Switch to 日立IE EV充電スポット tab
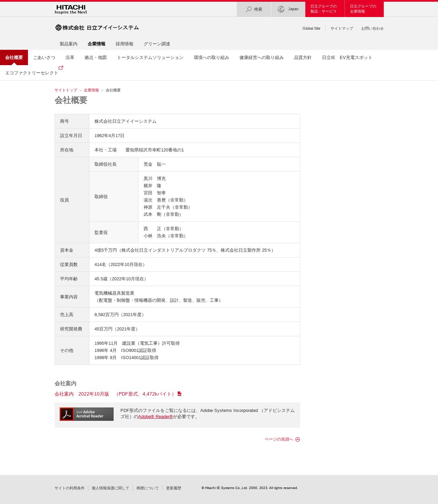This screenshot has height=504, width=438. 347,57
